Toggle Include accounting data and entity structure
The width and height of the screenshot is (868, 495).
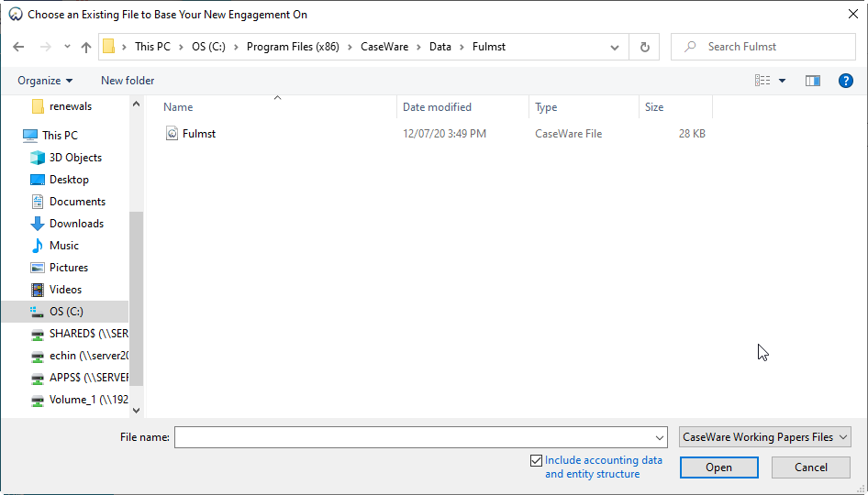click(x=536, y=460)
